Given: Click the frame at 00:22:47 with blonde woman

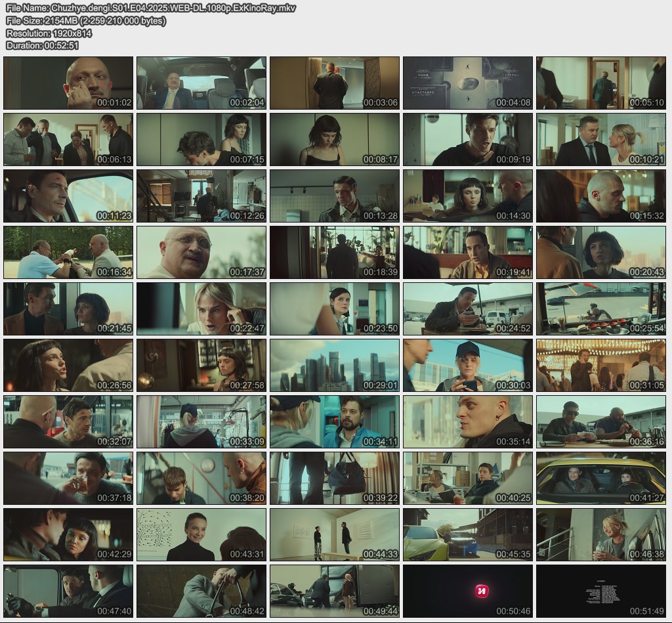Looking at the screenshot, I should click(x=201, y=309).
